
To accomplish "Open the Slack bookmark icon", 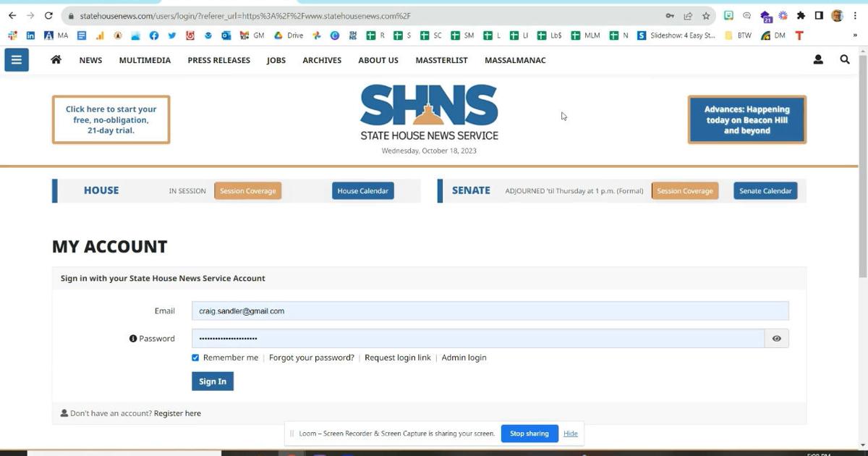I will (x=12, y=35).
